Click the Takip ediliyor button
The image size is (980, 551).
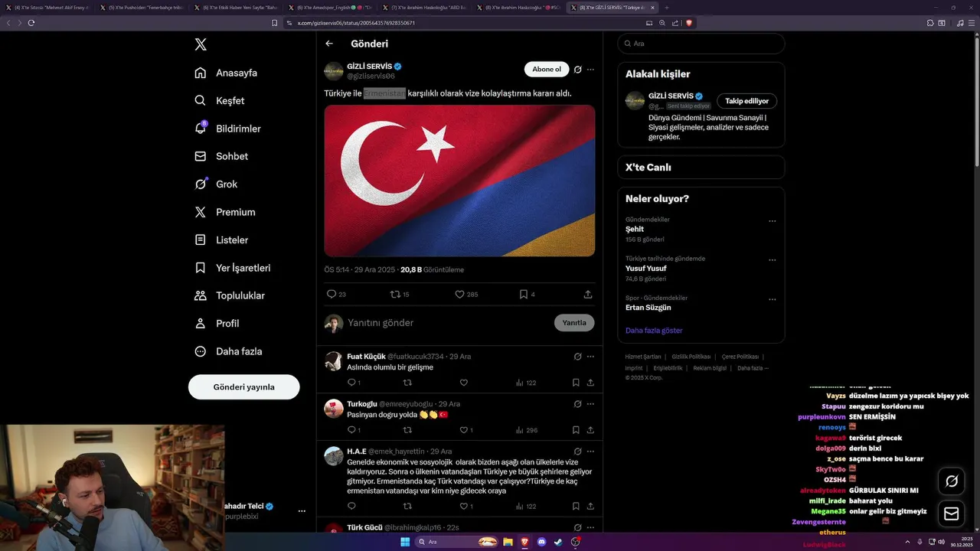pos(747,101)
